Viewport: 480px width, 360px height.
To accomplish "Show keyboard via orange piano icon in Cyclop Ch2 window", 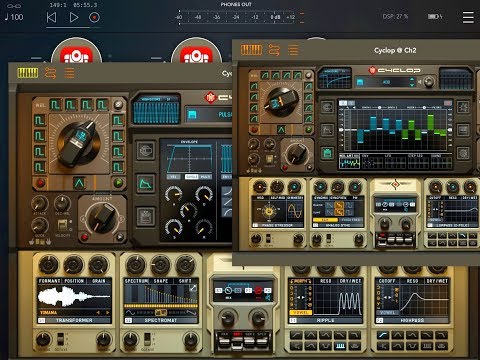I will click(x=251, y=50).
